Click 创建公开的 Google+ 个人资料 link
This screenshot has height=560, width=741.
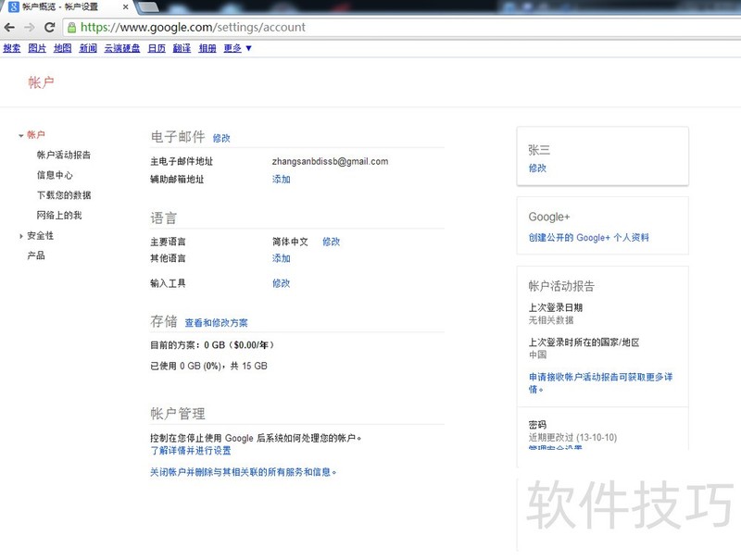pos(588,238)
